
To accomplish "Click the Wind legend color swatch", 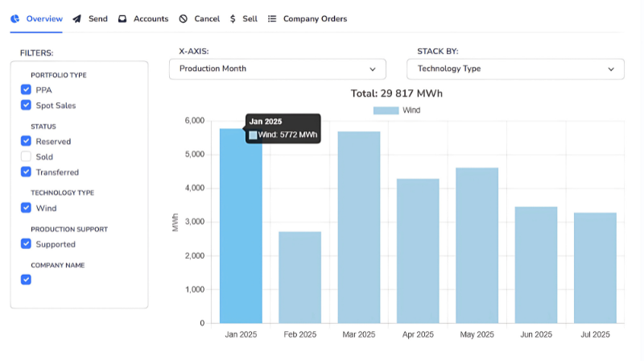I will click(x=386, y=110).
